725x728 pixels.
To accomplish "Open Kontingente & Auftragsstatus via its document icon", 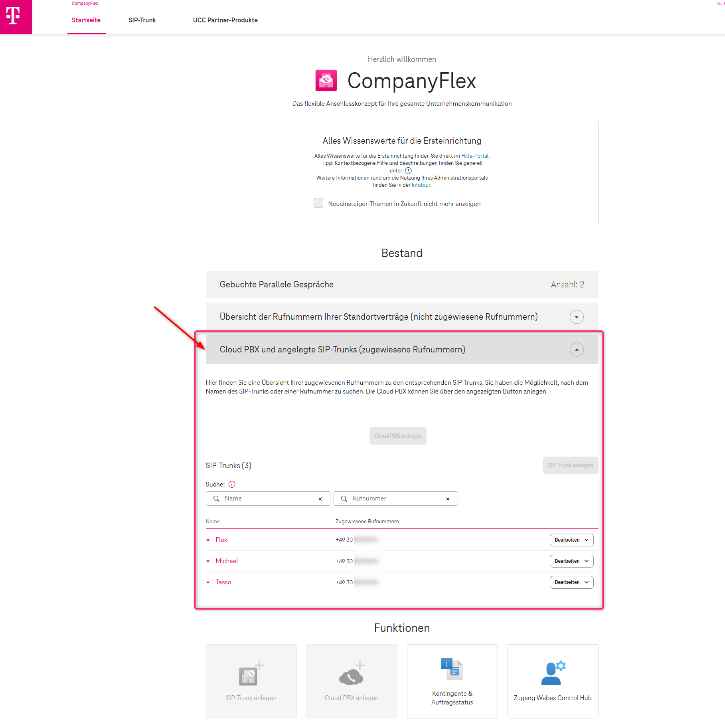I will click(452, 670).
